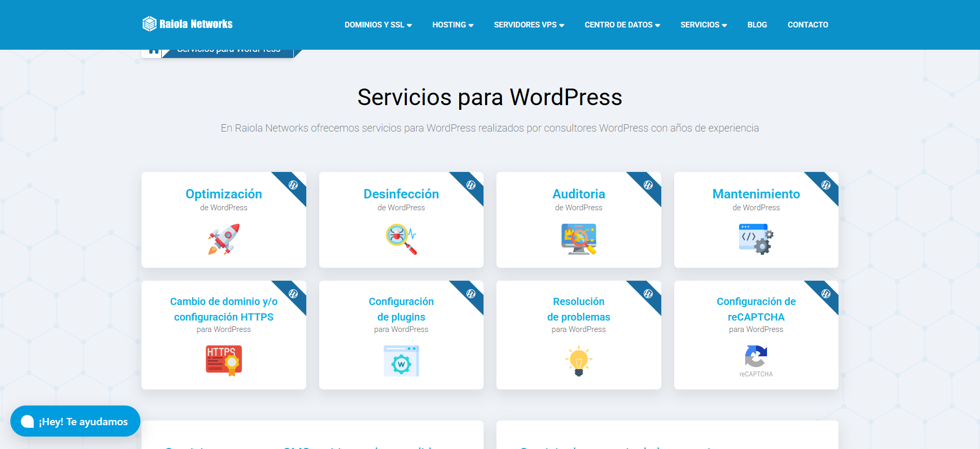Image resolution: width=980 pixels, height=449 pixels.
Task: Click the lightbulb problem resolution icon
Action: pos(578,361)
